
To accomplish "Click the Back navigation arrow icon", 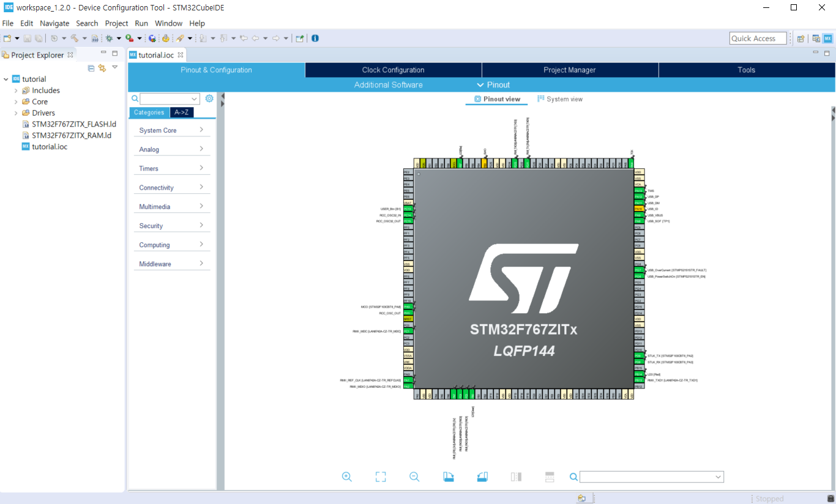I will [x=255, y=38].
